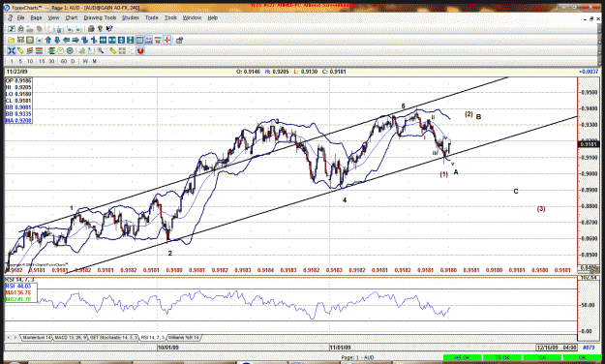This screenshot has width=605, height=364.
Task: Click the magnifier zoom icon
Action: click(x=101, y=50)
